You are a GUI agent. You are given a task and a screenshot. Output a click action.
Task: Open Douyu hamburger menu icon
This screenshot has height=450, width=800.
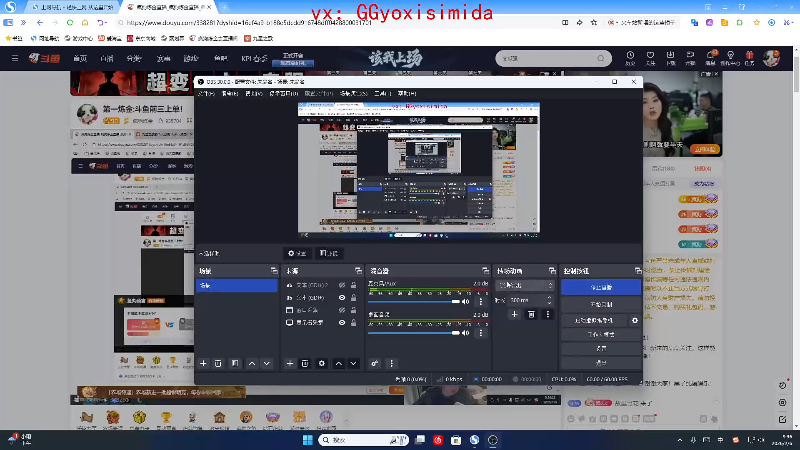15,58
